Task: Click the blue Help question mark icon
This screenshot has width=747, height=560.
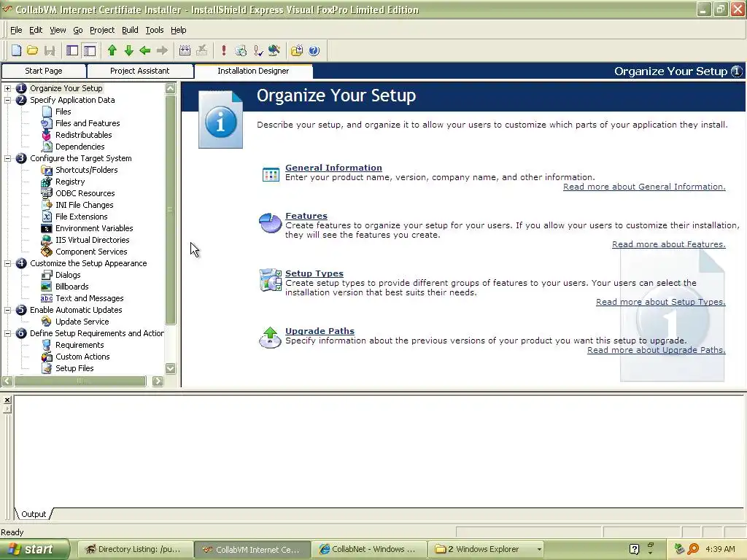Action: (314, 50)
